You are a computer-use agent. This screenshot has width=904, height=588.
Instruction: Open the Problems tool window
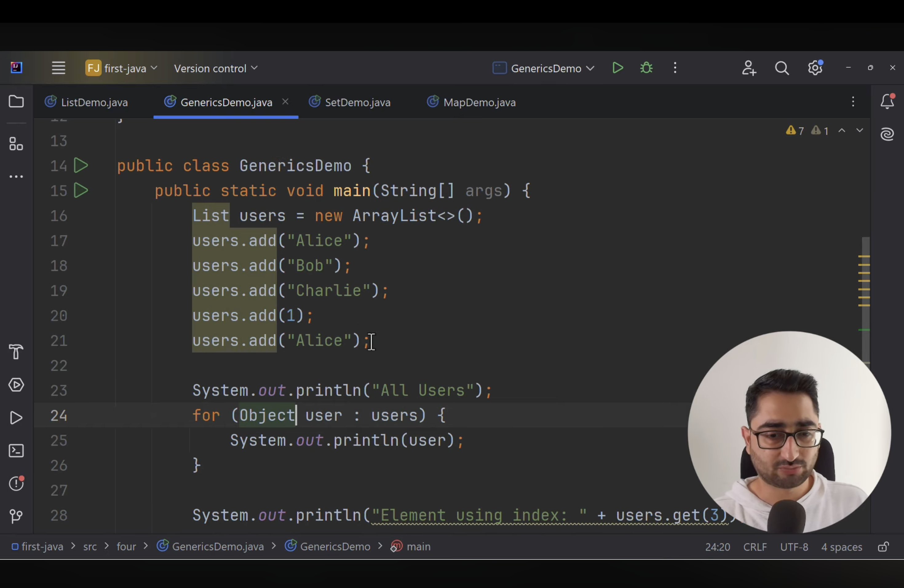pyautogui.click(x=16, y=483)
